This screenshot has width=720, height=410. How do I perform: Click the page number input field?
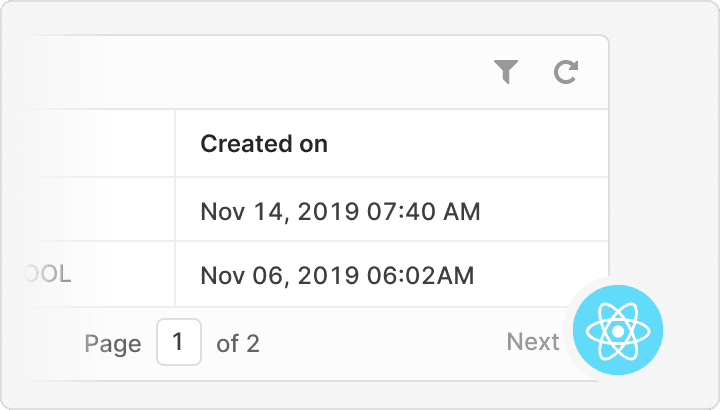pos(179,343)
